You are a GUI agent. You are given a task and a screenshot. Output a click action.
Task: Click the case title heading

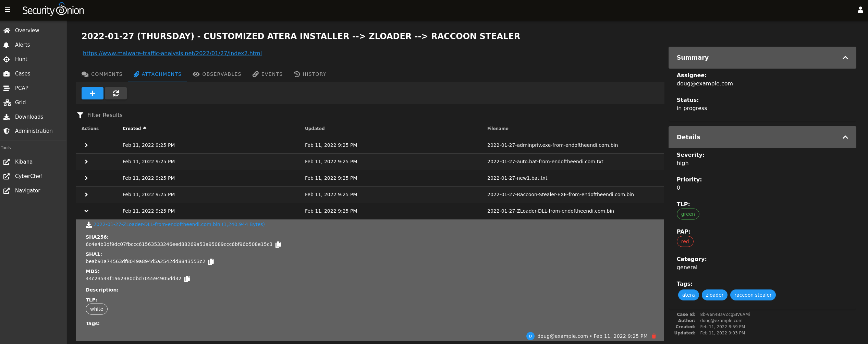301,36
